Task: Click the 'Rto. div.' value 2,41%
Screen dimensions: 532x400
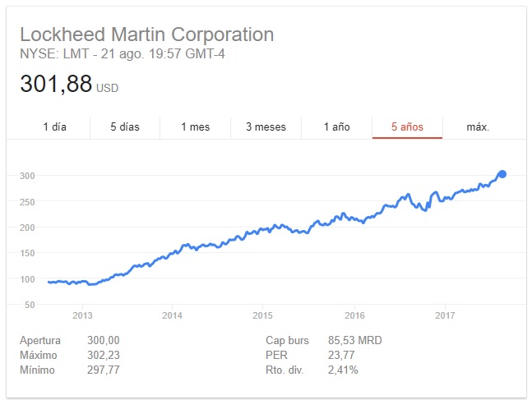Action: click(342, 368)
